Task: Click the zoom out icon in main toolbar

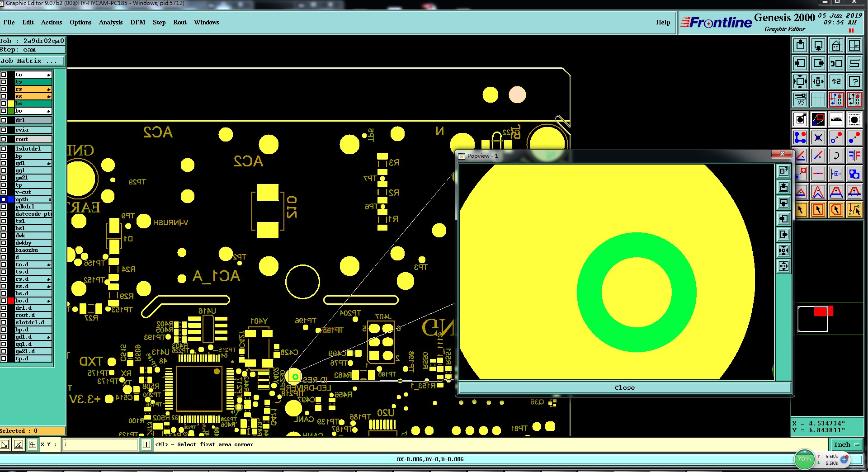Action: click(818, 81)
